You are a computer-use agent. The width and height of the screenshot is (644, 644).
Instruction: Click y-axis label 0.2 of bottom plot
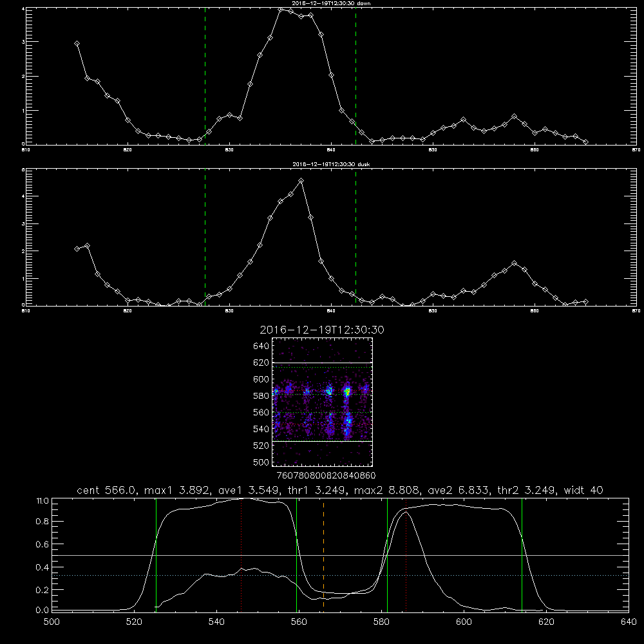(43, 590)
